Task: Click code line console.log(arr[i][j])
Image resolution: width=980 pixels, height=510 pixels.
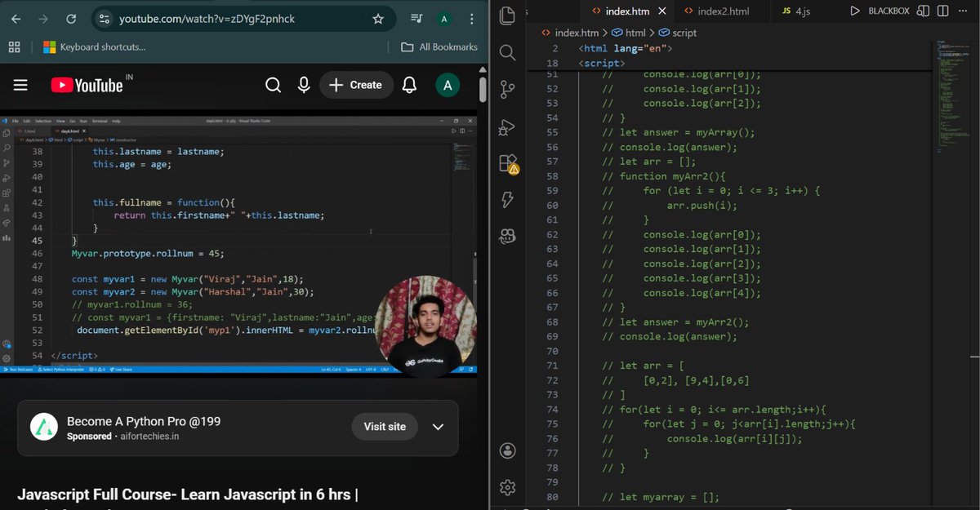Action: click(x=702, y=439)
